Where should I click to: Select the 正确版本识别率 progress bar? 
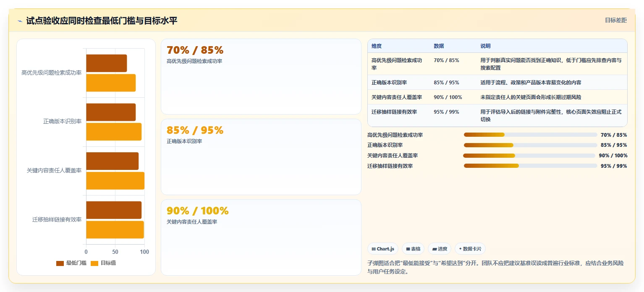[x=530, y=145]
